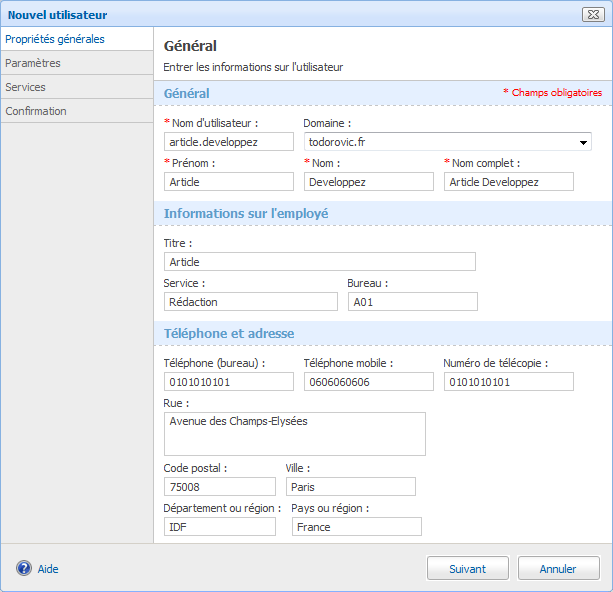Select the Code postal field
The width and height of the screenshot is (613, 592).
click(219, 487)
